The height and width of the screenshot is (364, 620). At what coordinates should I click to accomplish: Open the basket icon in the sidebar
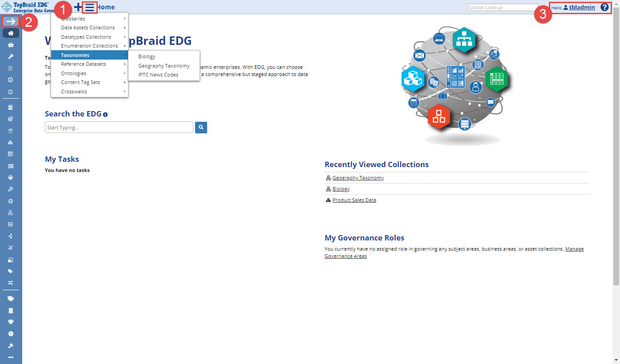11,45
